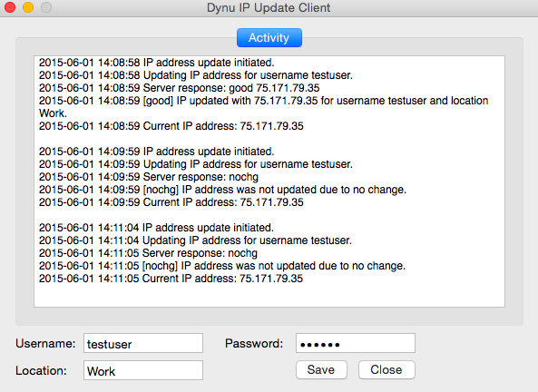538x392 pixels.
Task: Click 'Server response: good 75.171.79.35' line
Action: [179, 88]
